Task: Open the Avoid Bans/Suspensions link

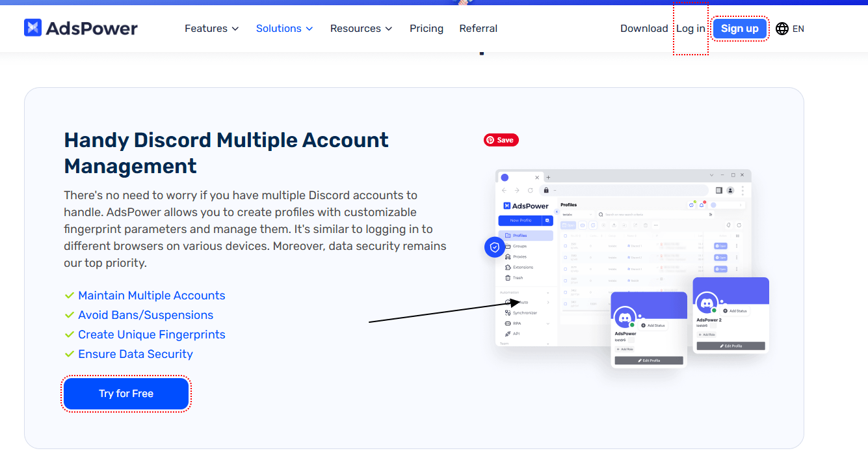Action: (x=146, y=315)
